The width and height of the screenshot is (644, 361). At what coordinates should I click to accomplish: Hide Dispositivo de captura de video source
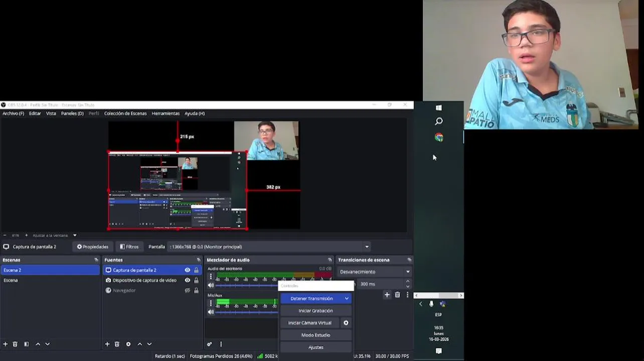click(188, 280)
